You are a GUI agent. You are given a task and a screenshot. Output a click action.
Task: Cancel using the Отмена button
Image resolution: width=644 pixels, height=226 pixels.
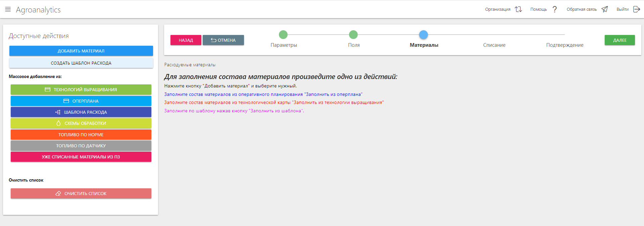pos(223,40)
